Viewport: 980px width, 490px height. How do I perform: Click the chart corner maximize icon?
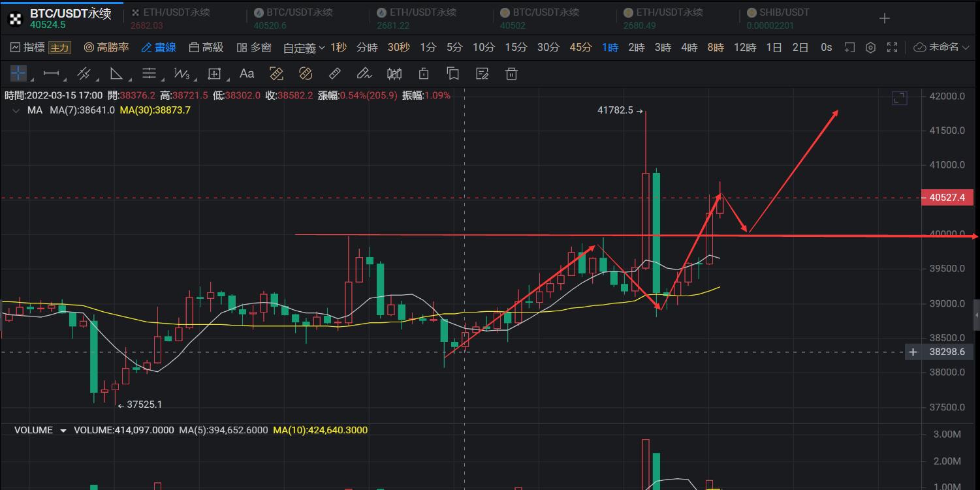[x=900, y=99]
